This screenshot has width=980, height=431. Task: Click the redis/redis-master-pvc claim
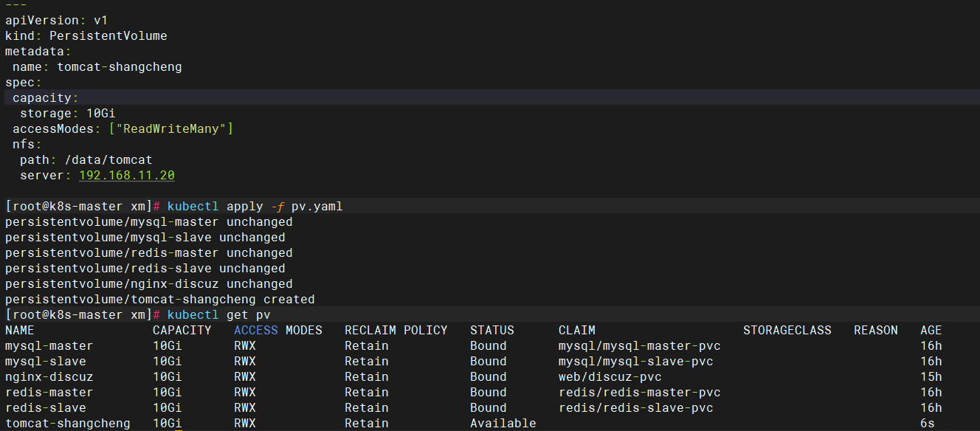(x=640, y=393)
